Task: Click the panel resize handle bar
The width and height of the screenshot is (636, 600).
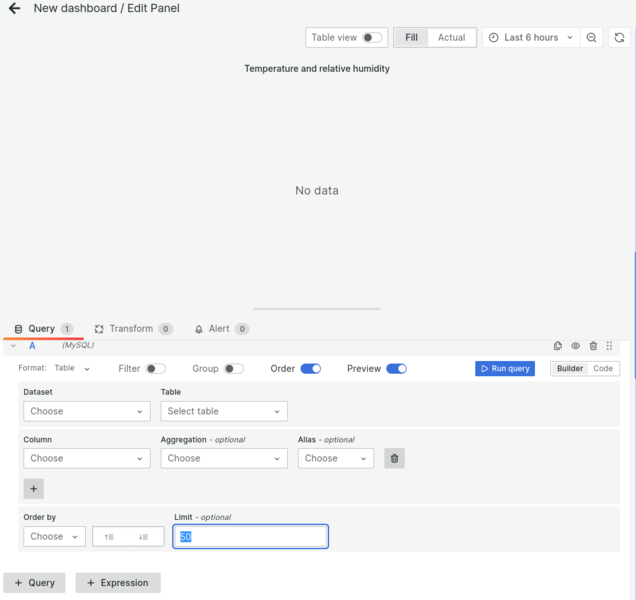Action: point(317,309)
